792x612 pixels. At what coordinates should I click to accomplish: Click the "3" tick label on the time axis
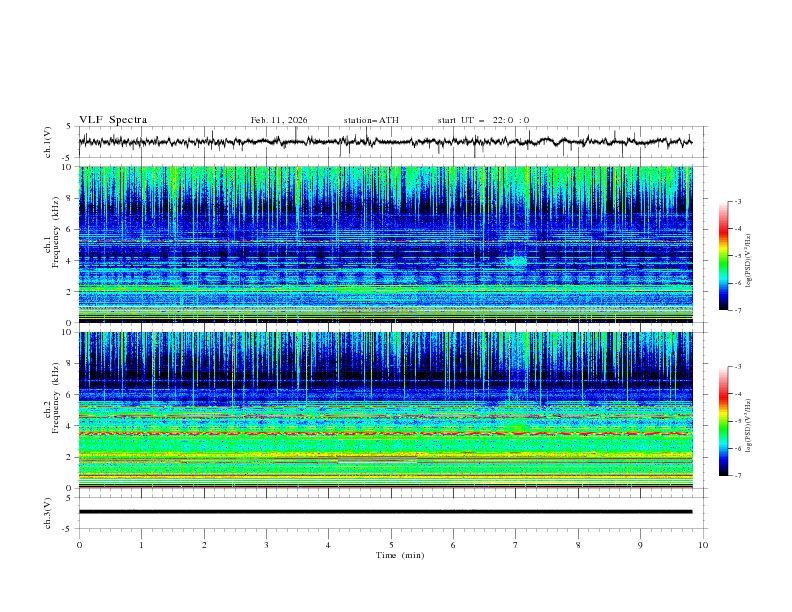[266, 545]
